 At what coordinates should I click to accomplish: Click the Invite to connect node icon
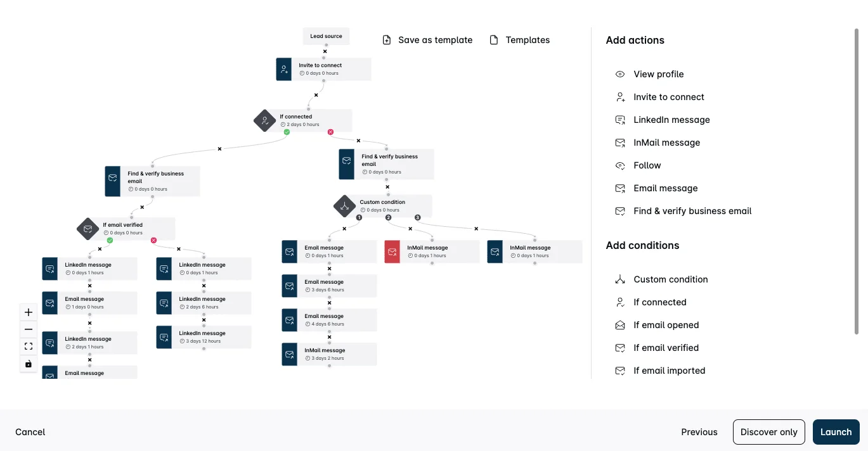point(284,69)
